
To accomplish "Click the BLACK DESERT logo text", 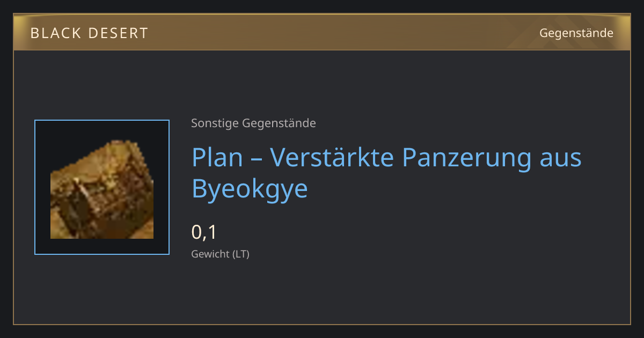I will (x=89, y=33).
